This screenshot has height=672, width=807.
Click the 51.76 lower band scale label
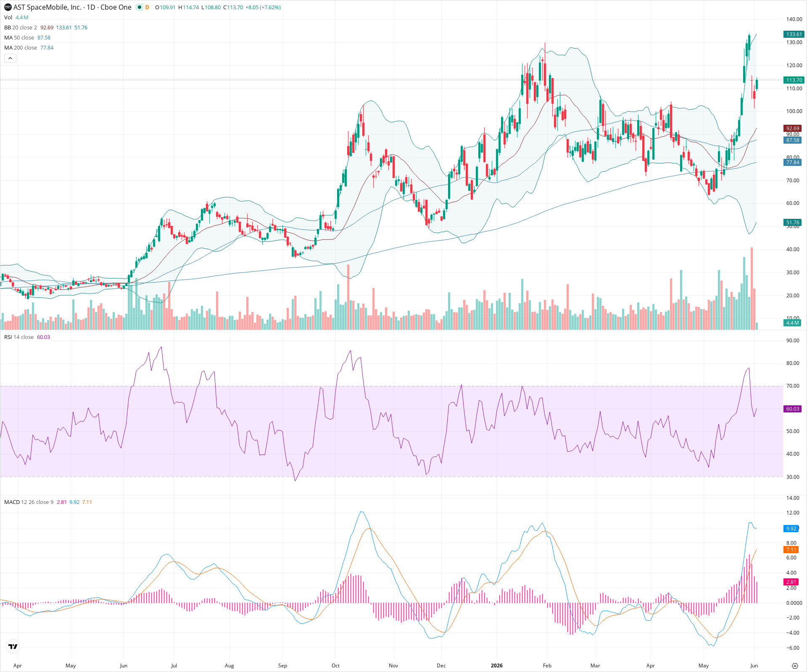coord(793,223)
